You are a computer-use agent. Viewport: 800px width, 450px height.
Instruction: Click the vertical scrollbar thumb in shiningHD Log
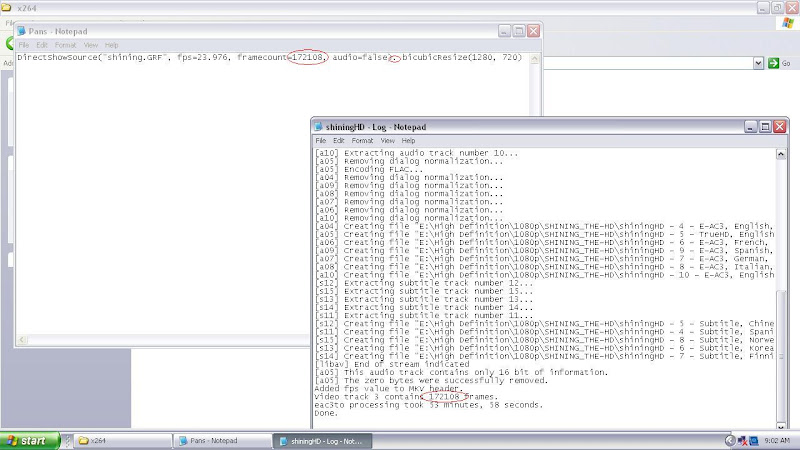pos(781,356)
